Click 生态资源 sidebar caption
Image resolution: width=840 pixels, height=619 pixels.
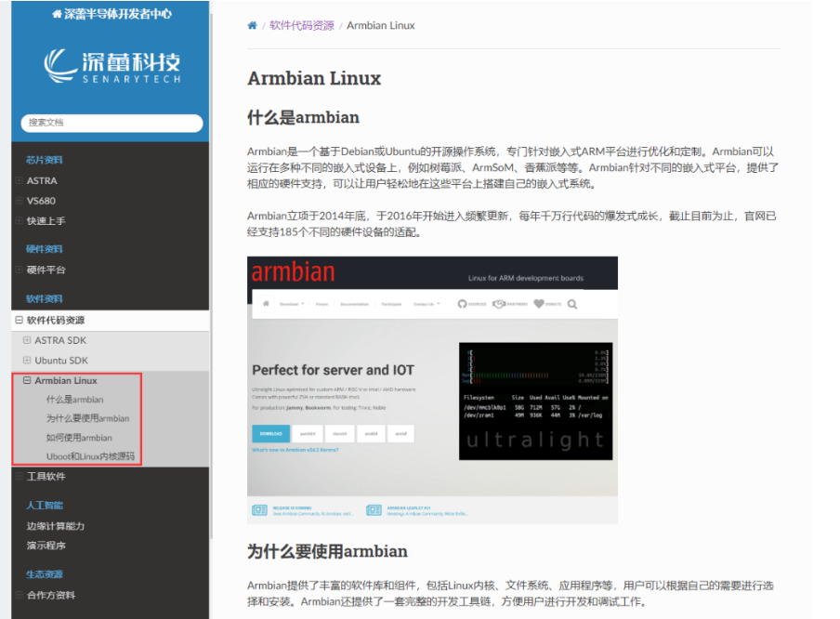click(x=45, y=574)
